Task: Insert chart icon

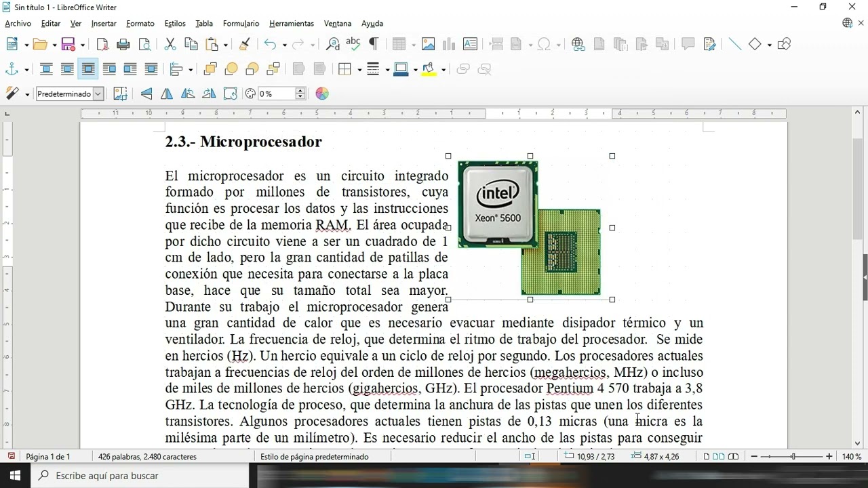Action: pyautogui.click(x=449, y=44)
